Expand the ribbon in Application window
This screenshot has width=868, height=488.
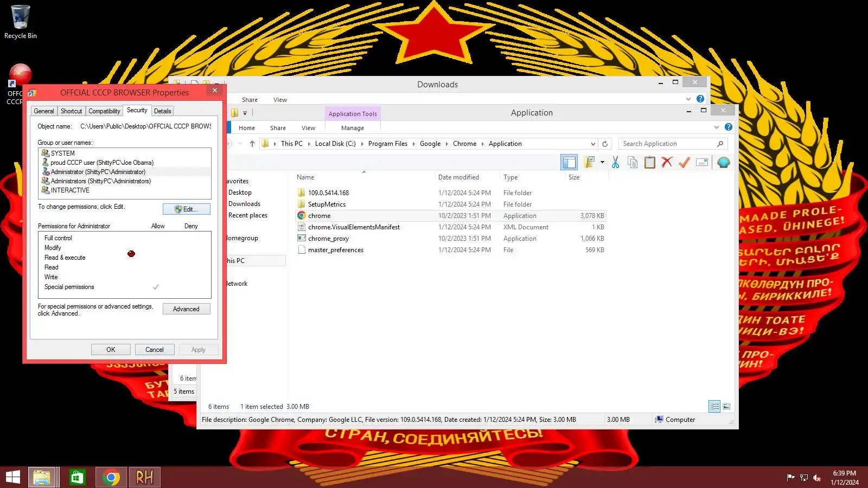(717, 127)
